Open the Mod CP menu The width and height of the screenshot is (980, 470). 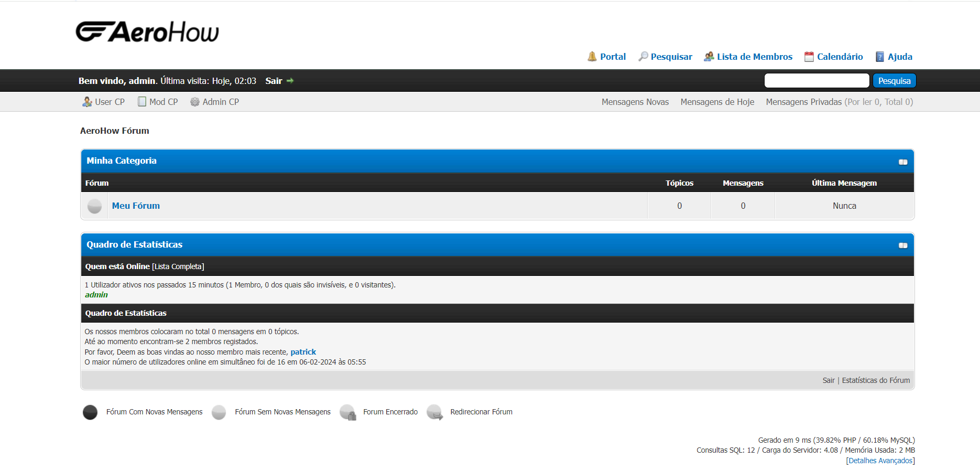coord(158,102)
